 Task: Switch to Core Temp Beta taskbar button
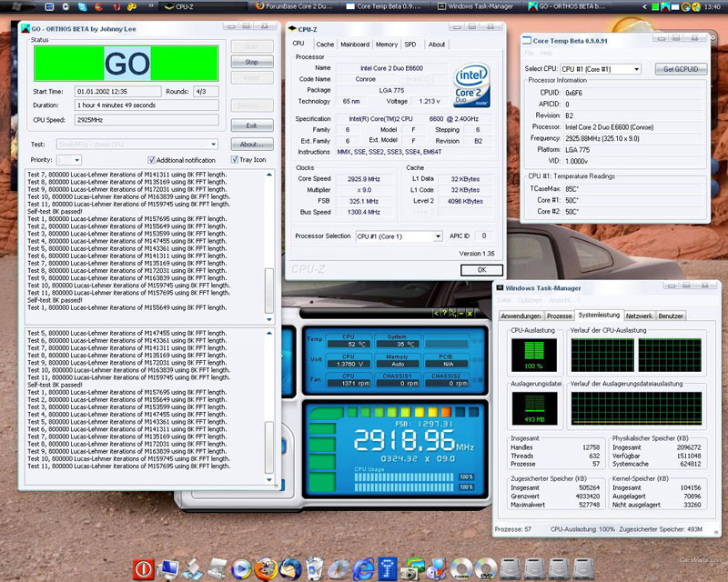[384, 6]
